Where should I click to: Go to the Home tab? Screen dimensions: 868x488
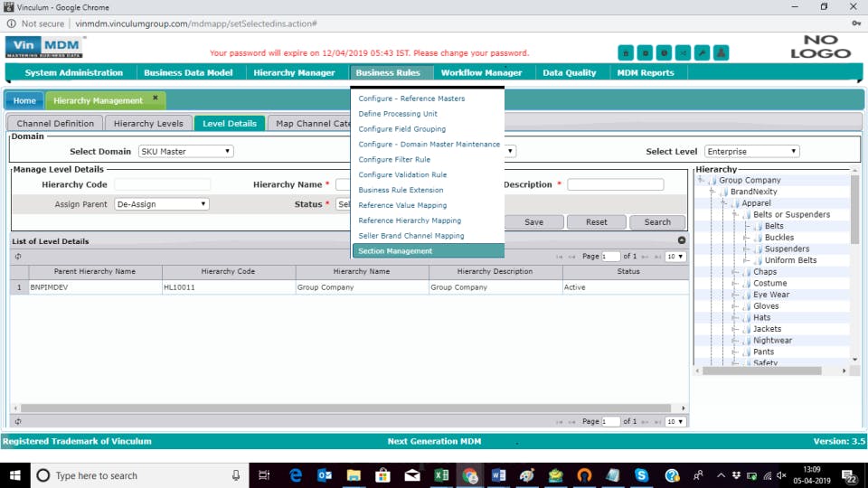[24, 100]
